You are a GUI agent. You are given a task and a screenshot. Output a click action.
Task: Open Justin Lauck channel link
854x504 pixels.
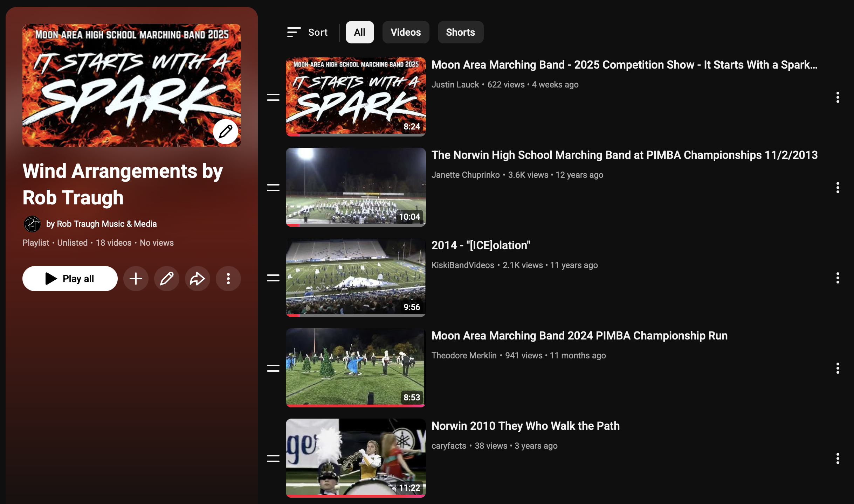455,85
